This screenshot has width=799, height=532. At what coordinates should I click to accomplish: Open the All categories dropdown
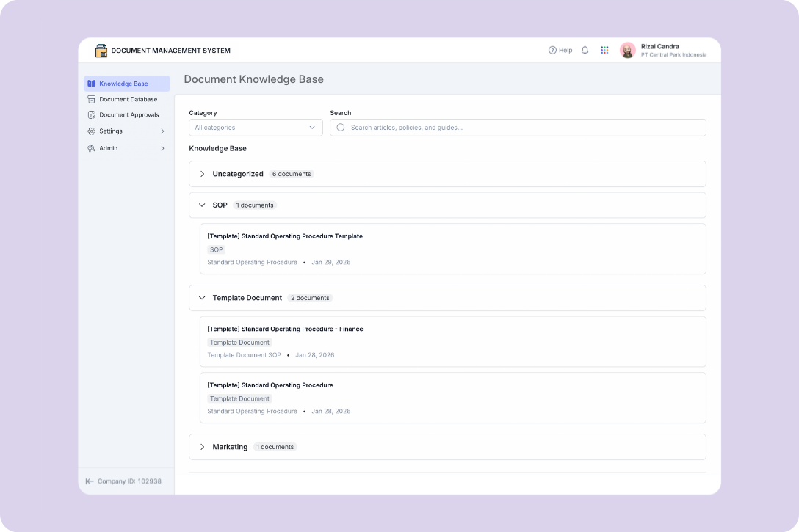(x=255, y=128)
